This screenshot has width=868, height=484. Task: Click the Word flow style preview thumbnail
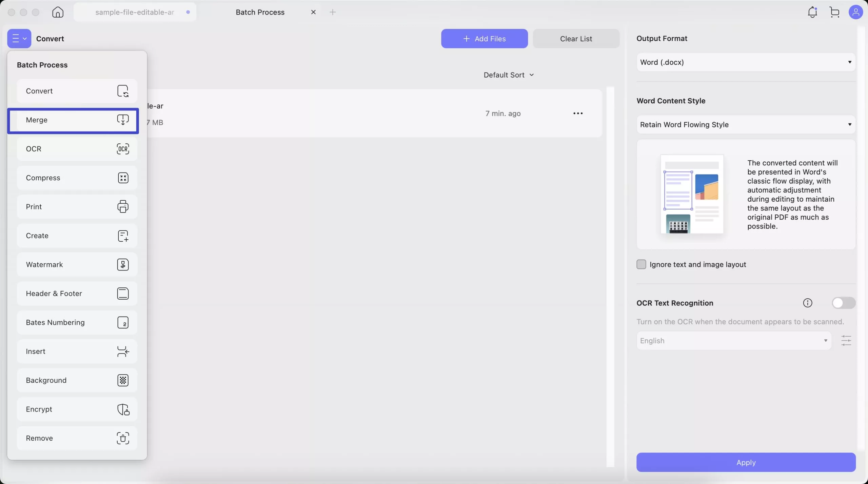pos(692,194)
